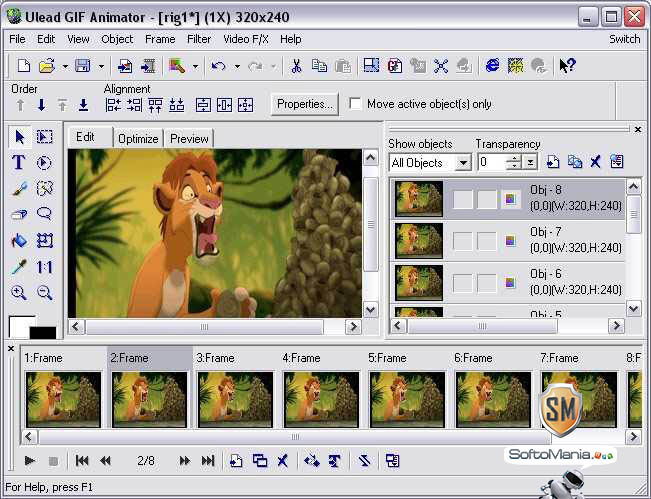The width and height of the screenshot is (651, 499).
Task: Move object down one order level
Action: tap(42, 105)
